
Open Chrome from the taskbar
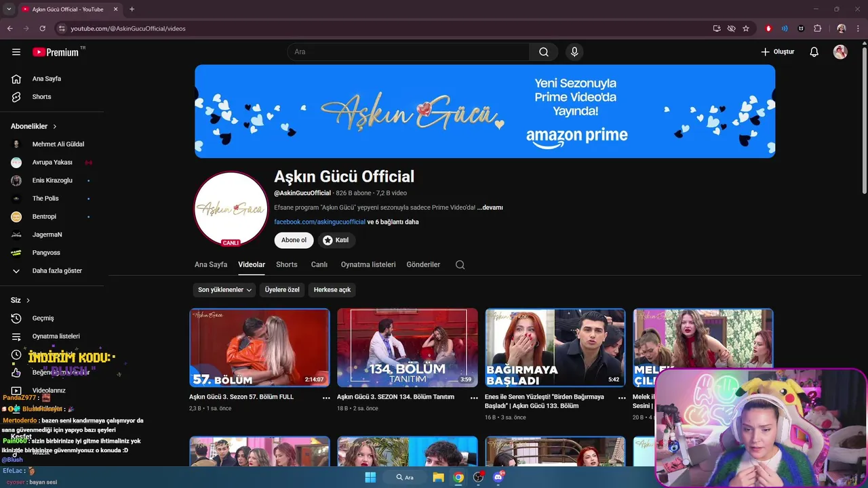[458, 477]
